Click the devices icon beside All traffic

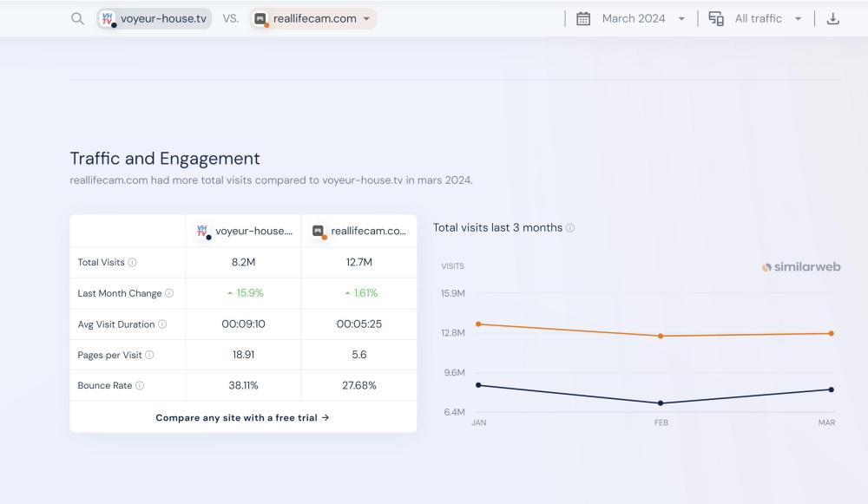716,18
